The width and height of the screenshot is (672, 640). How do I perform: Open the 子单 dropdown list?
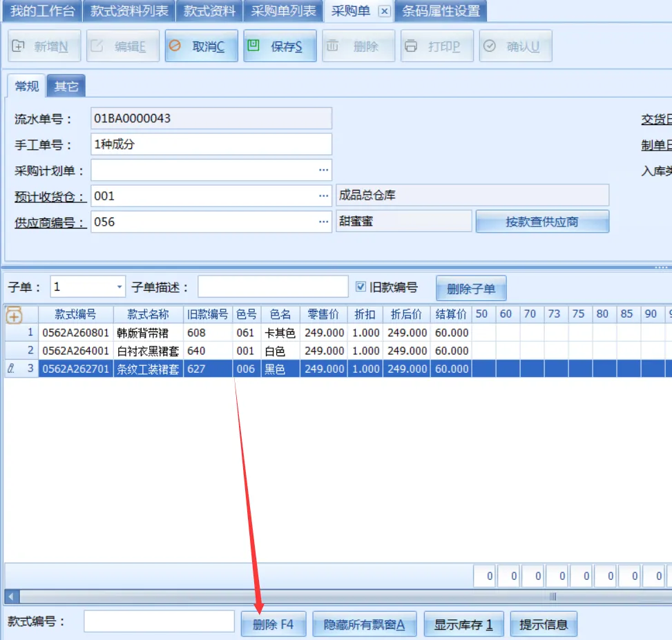tap(119, 287)
